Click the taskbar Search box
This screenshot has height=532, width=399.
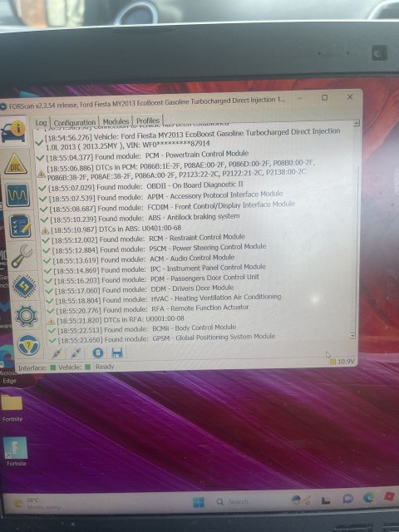234,501
